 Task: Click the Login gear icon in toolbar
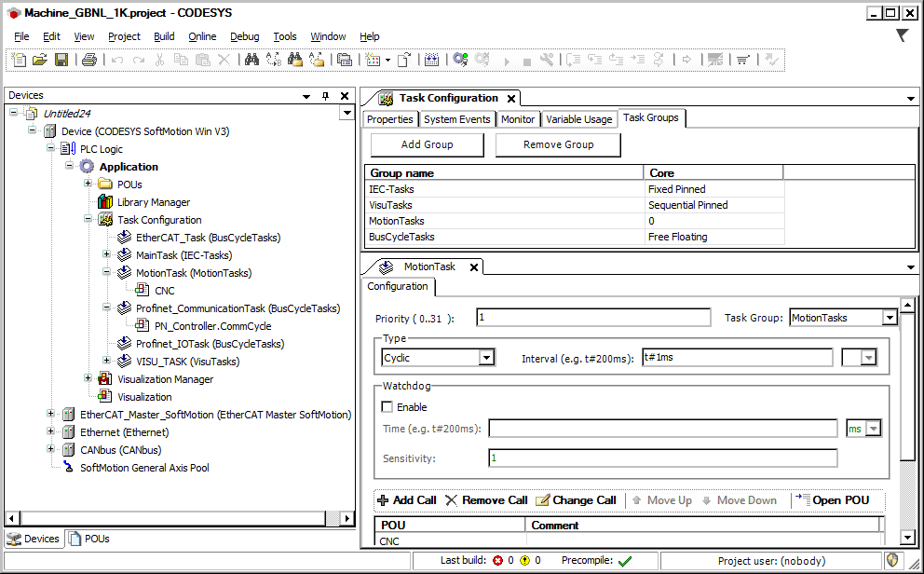click(461, 60)
